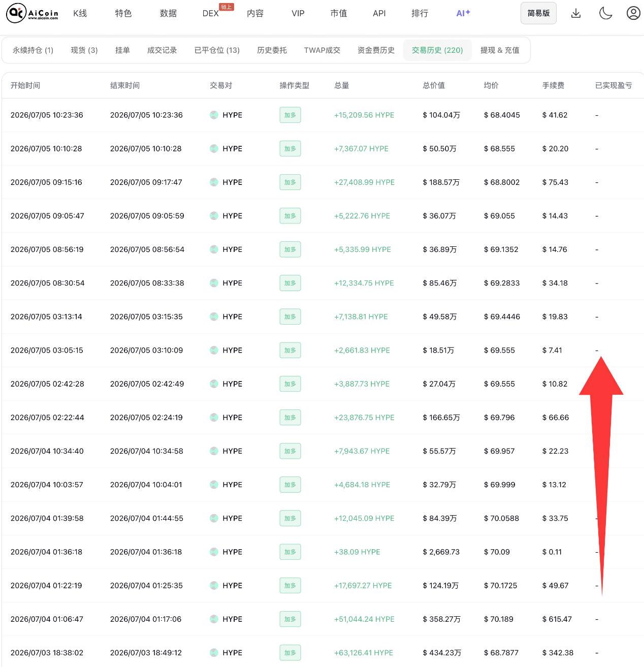Click HYPE coin icon in 09:15:16 row

click(x=214, y=182)
